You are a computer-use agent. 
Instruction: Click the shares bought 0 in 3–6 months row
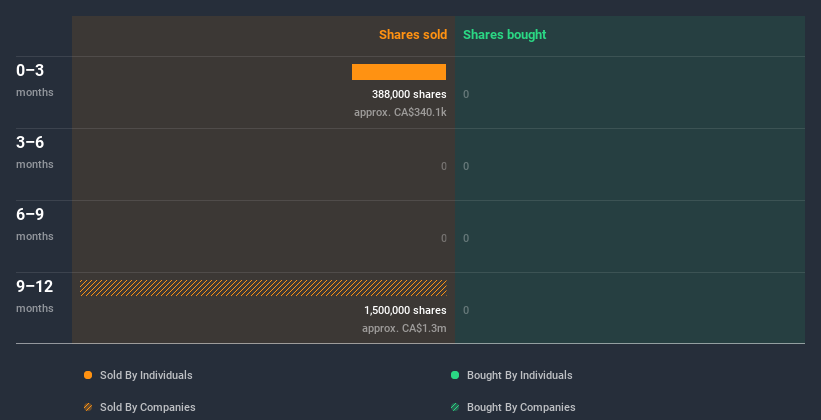click(466, 167)
